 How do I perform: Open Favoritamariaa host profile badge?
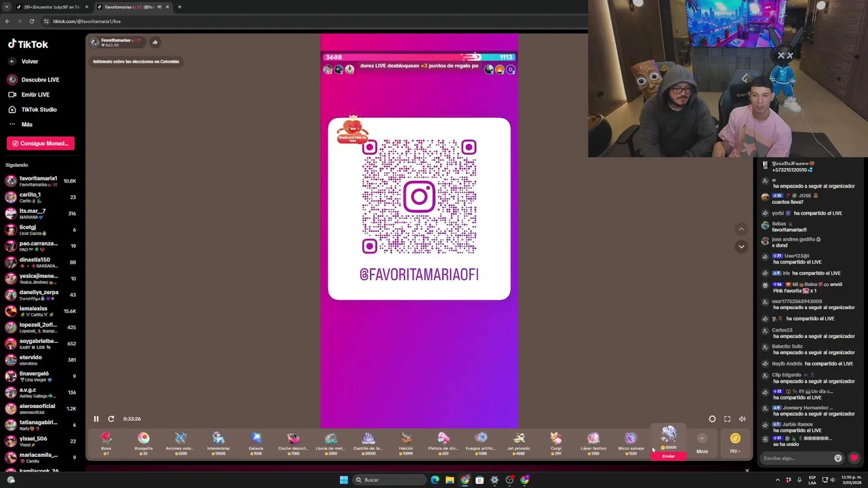(x=117, y=42)
